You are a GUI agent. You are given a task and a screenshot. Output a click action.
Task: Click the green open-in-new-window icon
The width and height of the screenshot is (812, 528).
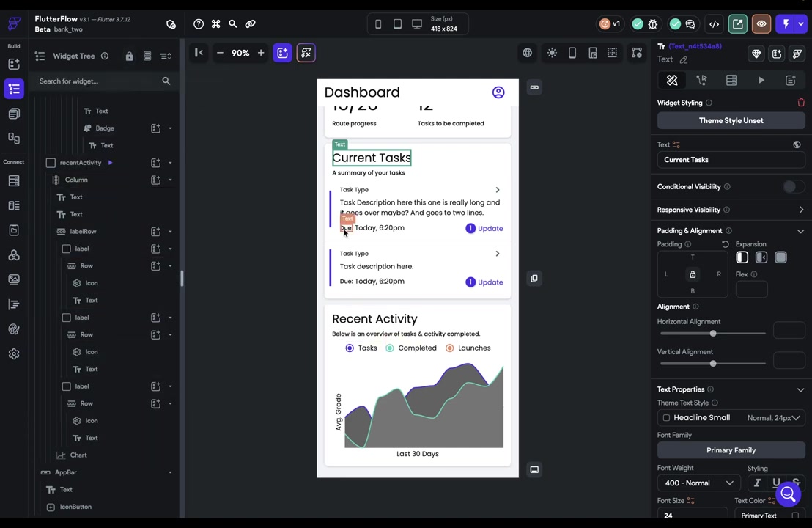(737, 24)
